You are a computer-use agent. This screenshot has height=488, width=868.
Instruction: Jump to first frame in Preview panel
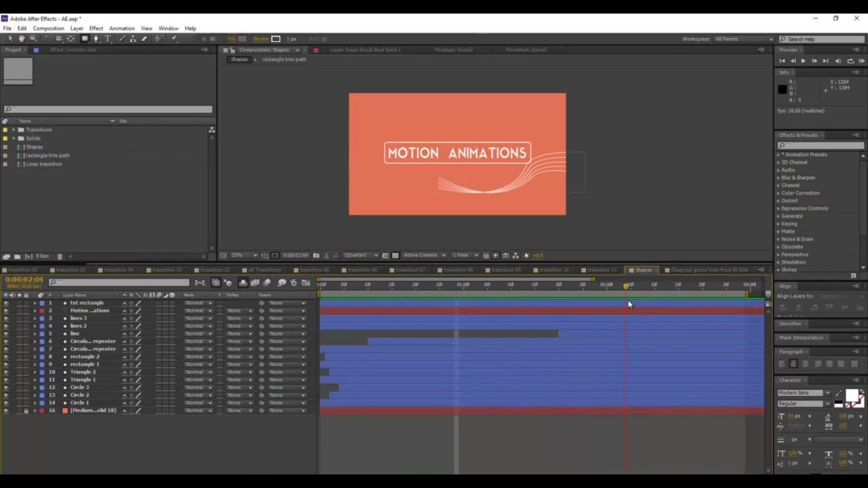(x=782, y=61)
